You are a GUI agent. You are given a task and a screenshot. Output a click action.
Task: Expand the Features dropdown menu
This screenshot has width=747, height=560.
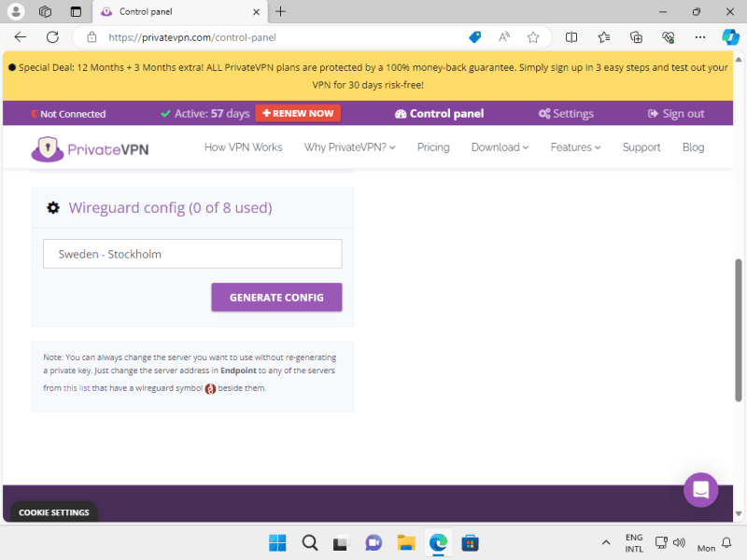(575, 147)
